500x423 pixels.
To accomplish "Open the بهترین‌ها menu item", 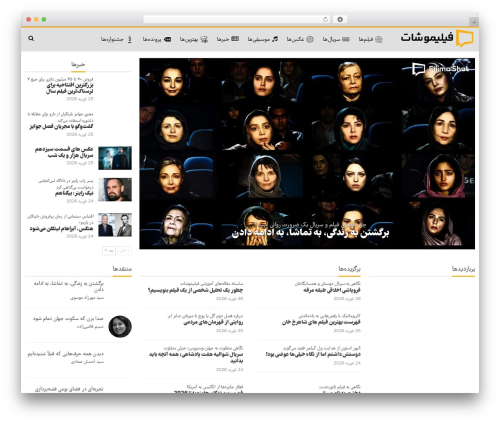I will (x=189, y=39).
